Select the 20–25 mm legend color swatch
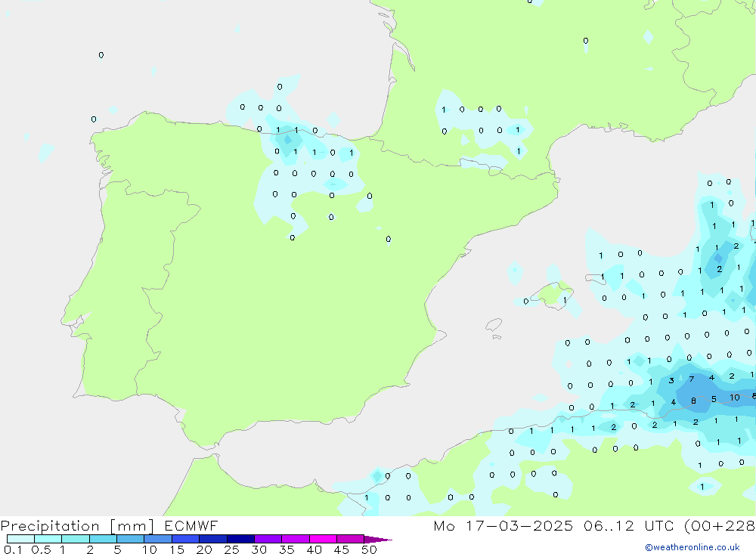Viewport: 756px width, 554px height. point(213,539)
